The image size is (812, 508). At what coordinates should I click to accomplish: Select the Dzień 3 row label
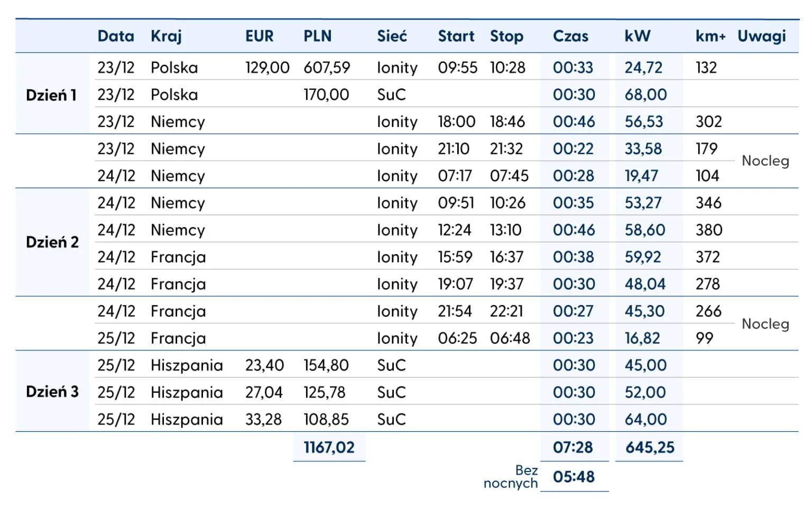[x=52, y=392]
